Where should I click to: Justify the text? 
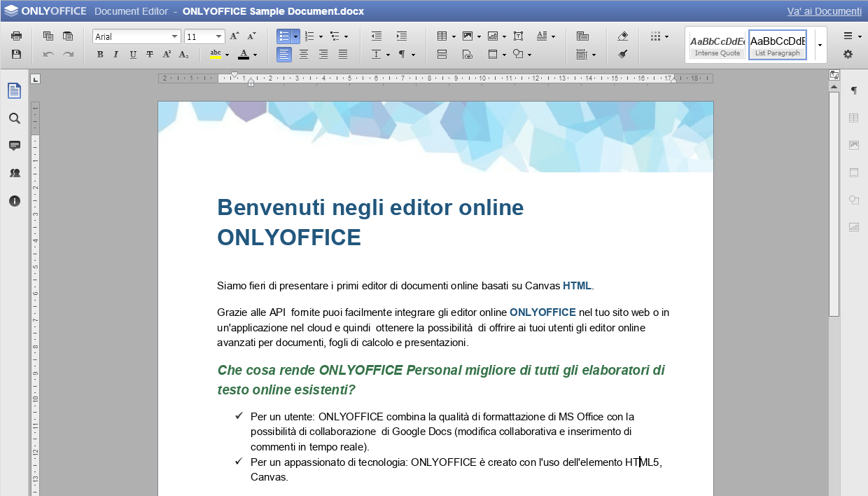(343, 54)
